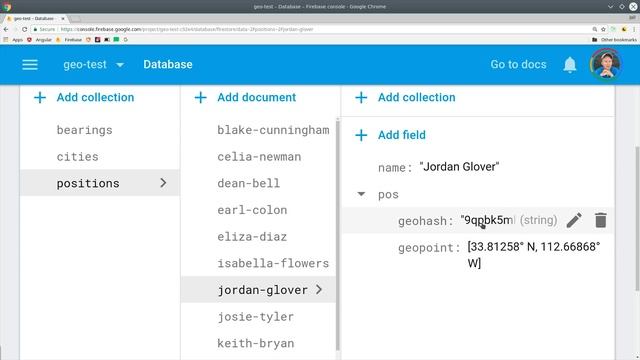Click the documents list scrollbar
Viewport: 640px width, 360px height.
point(338,235)
